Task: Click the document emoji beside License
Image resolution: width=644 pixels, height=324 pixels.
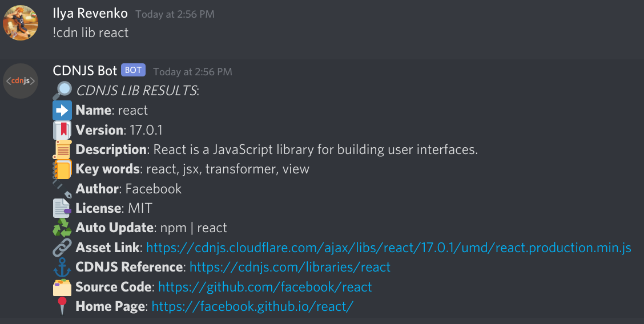Action: coord(62,208)
